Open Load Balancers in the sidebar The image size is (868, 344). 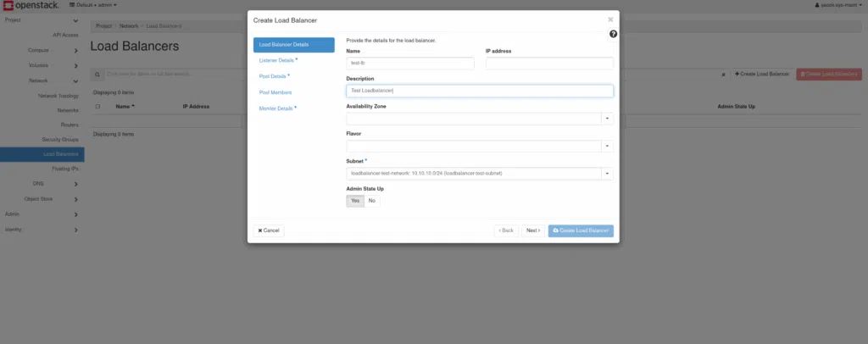[42, 153]
